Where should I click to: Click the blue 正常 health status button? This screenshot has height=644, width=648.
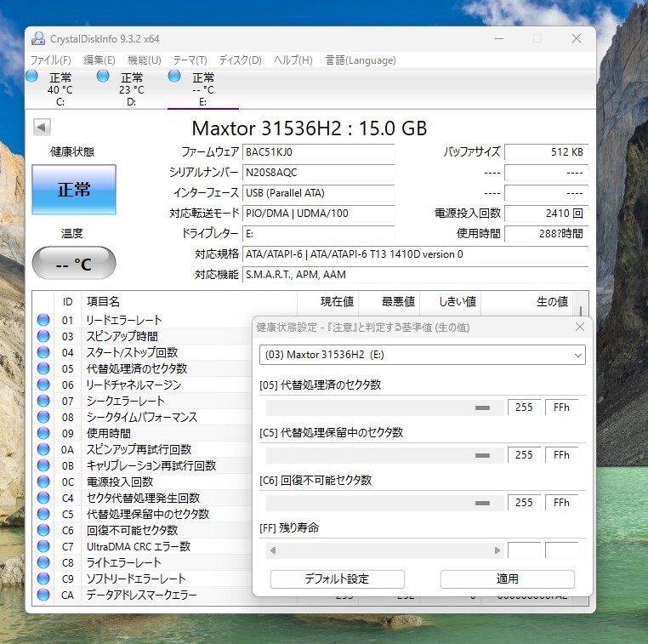[74, 190]
